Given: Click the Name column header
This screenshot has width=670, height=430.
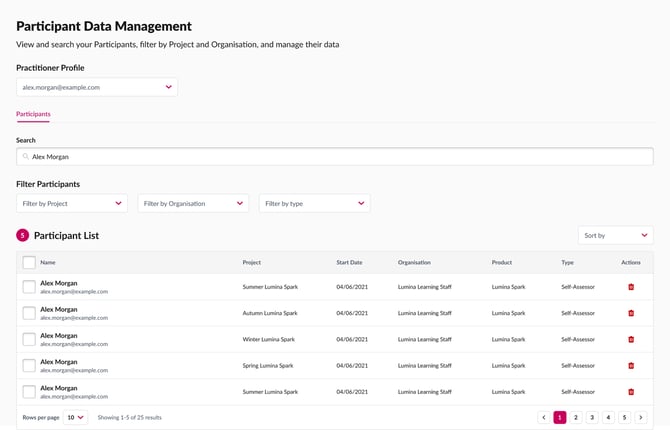Looking at the screenshot, I should pyautogui.click(x=48, y=262).
